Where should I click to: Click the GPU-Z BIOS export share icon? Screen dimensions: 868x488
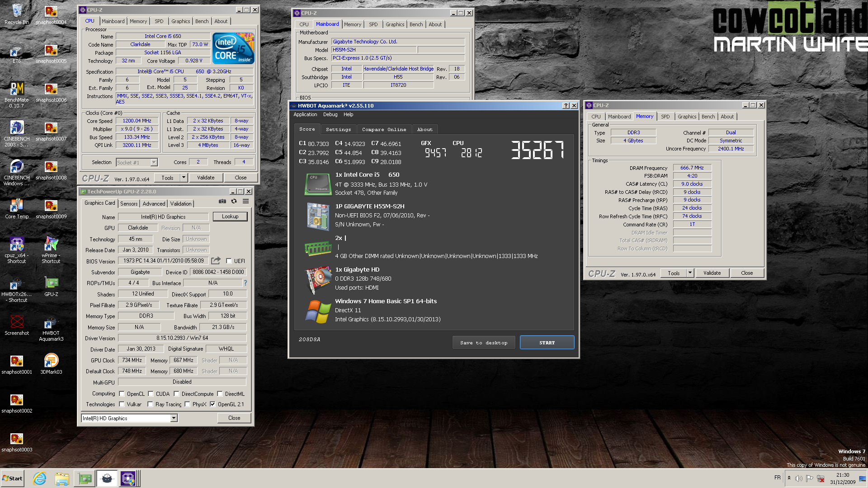216,261
